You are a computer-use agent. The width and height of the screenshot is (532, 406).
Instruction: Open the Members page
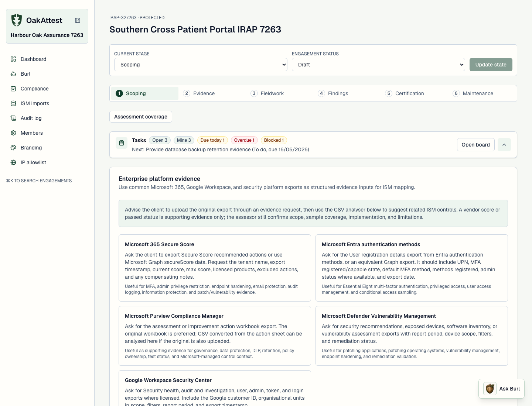47,133
